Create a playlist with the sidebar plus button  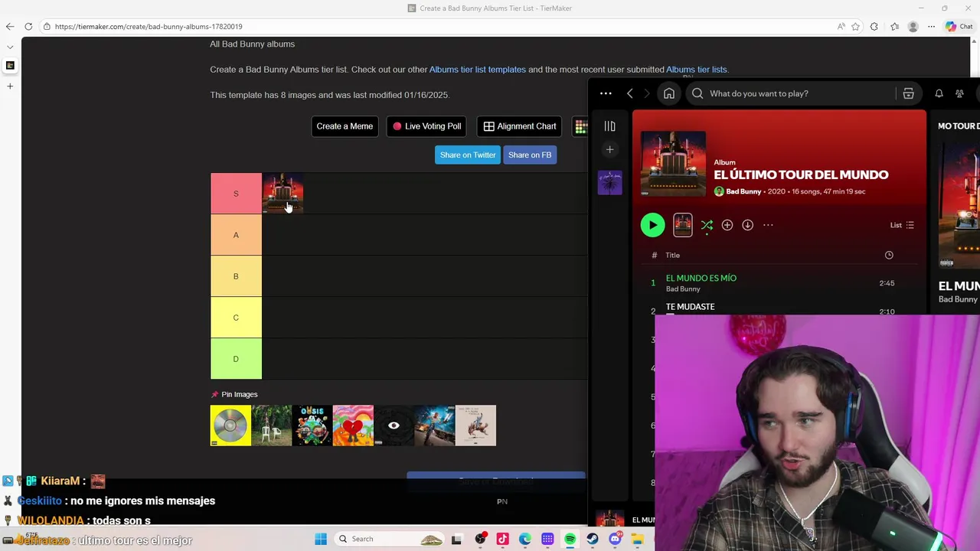609,150
